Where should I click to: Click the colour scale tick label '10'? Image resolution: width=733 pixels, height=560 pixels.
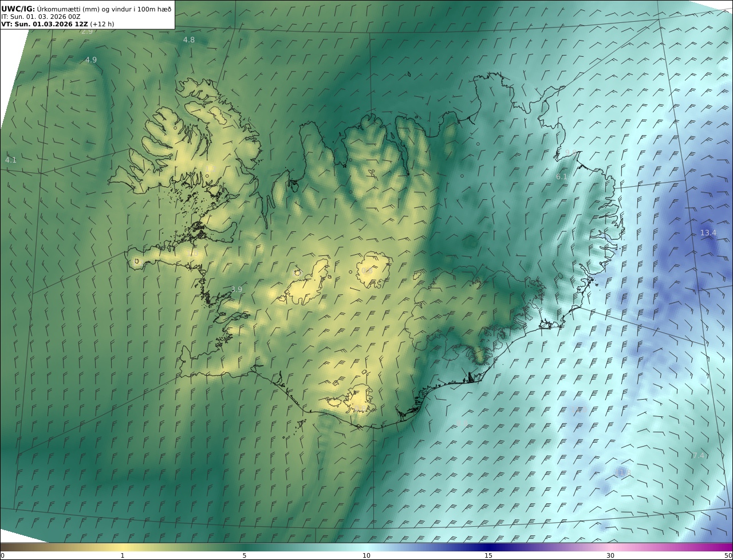point(366,555)
